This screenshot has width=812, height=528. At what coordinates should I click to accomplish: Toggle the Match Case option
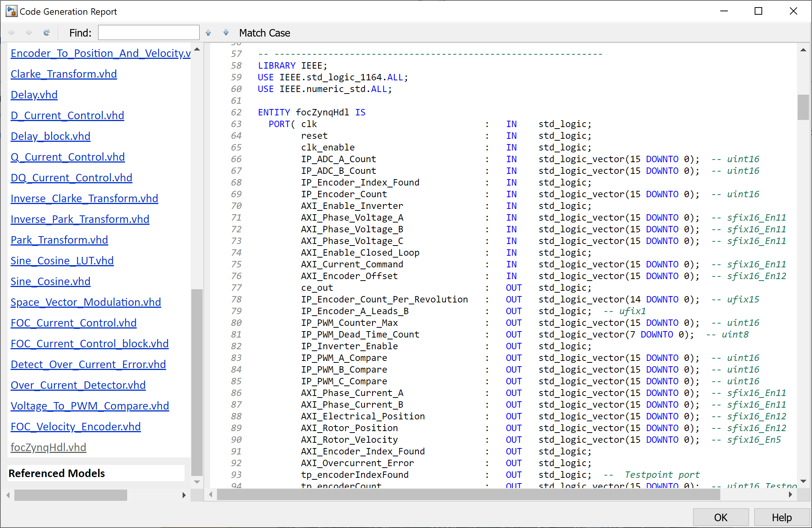tap(264, 33)
